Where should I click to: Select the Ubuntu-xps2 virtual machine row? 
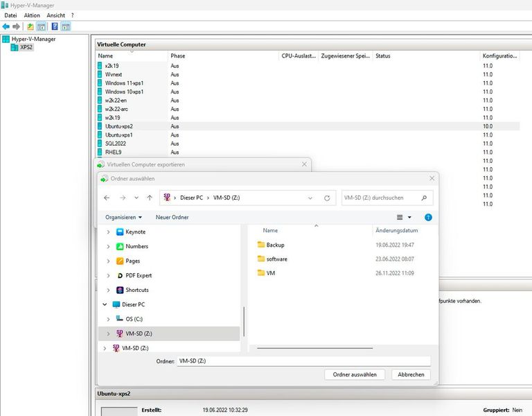(x=308, y=126)
